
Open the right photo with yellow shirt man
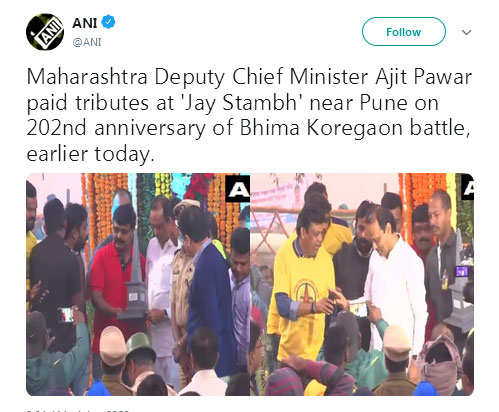(362, 284)
